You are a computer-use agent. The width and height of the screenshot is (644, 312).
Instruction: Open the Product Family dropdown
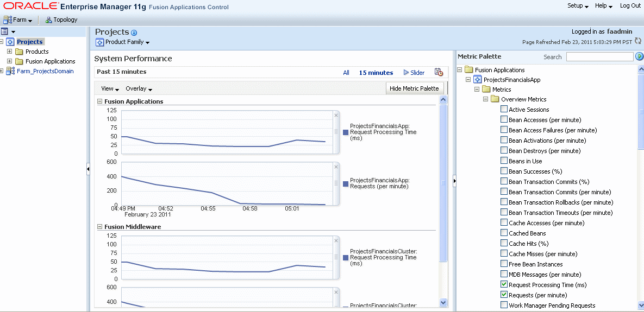123,42
